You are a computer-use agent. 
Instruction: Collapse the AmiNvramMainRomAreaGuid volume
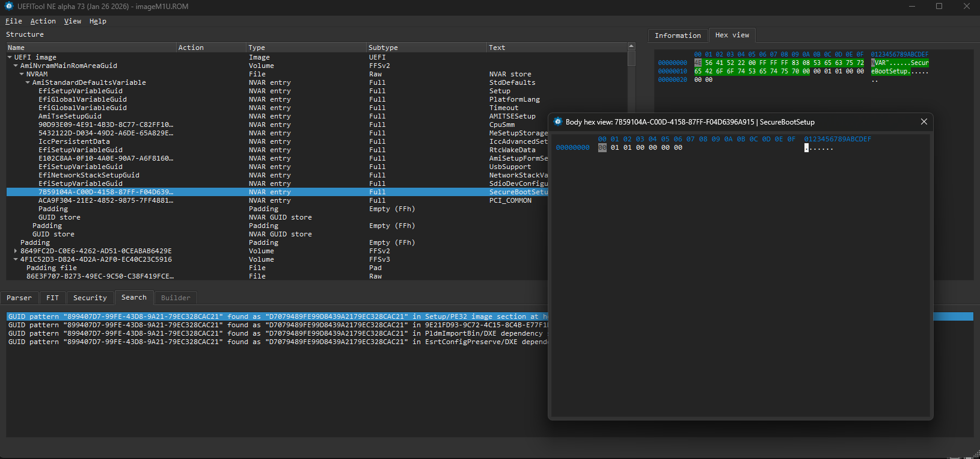(x=16, y=66)
